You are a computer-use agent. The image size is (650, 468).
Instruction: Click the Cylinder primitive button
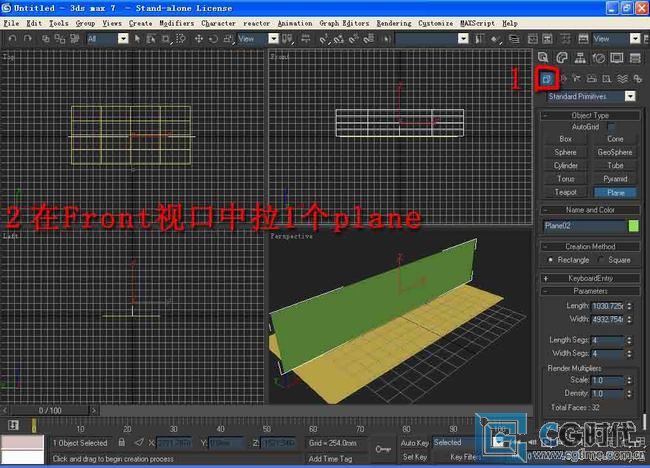tap(565, 166)
